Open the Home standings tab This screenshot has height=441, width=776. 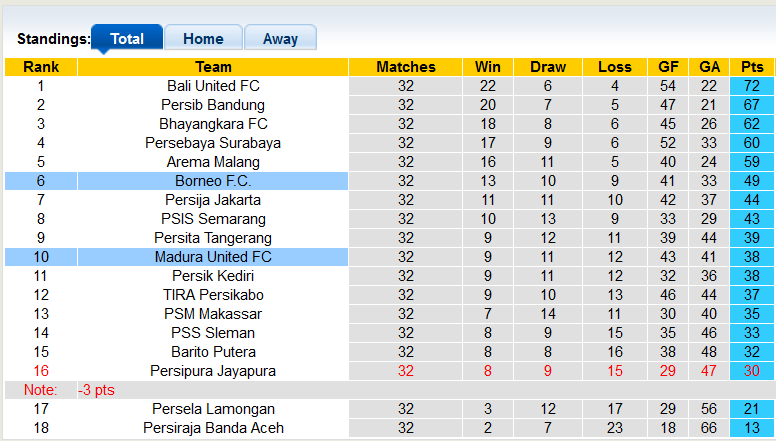pyautogui.click(x=203, y=39)
